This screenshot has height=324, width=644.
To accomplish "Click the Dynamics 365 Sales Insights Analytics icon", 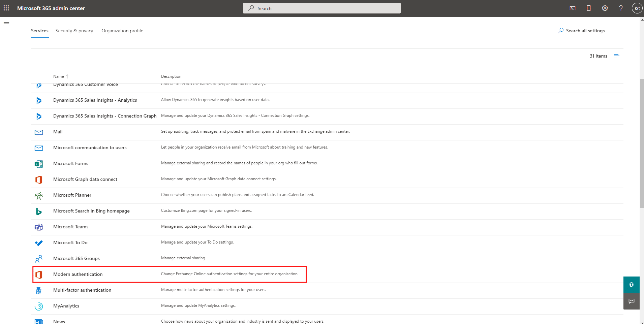I will tap(39, 100).
